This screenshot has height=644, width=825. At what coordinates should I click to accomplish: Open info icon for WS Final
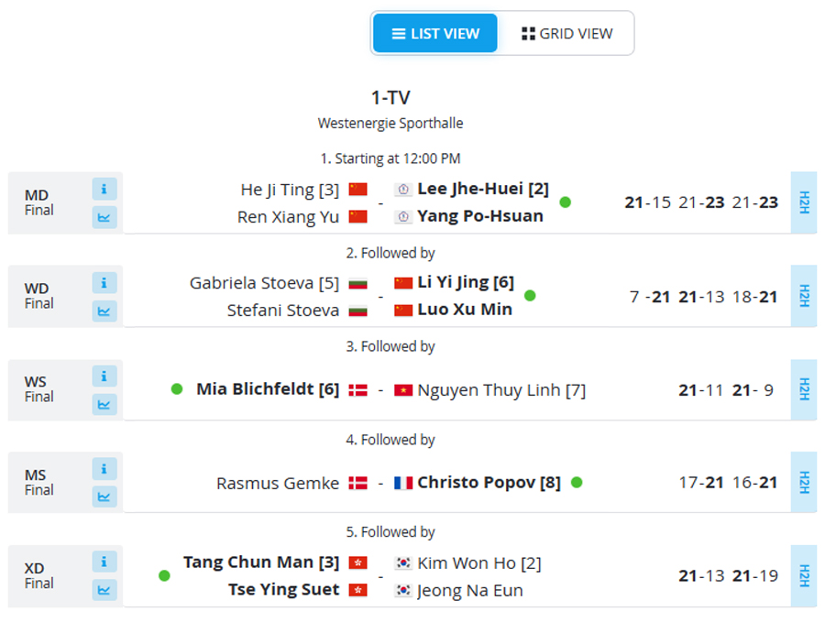point(104,377)
